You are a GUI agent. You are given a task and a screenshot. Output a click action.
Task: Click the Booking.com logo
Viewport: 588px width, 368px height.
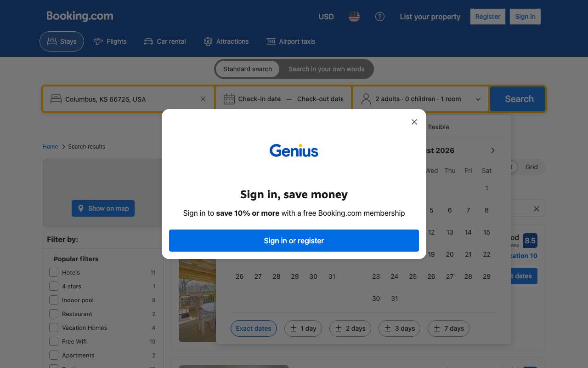point(80,16)
